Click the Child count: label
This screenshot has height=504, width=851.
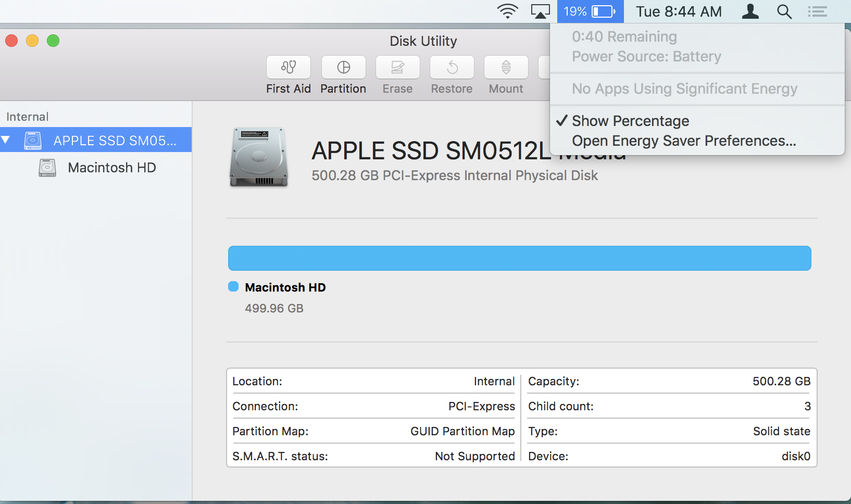coord(561,406)
